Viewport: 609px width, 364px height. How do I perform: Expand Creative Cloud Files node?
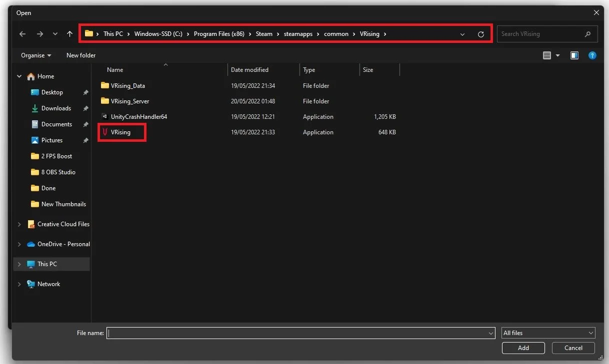pos(19,224)
